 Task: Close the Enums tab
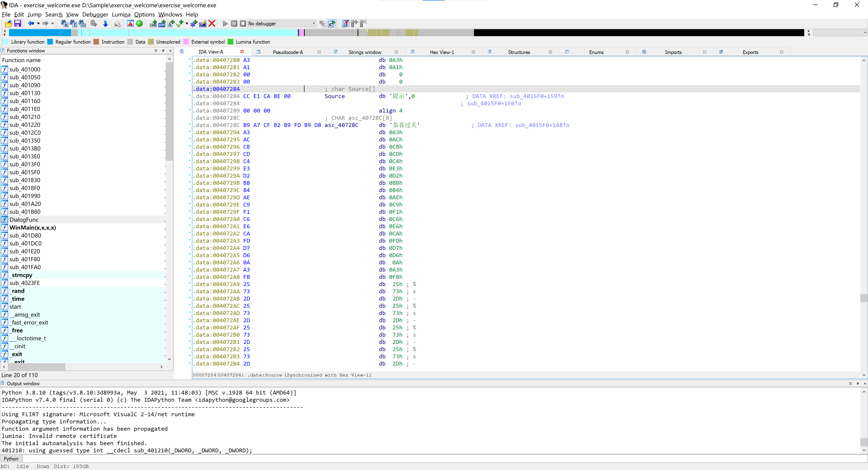[x=627, y=52]
